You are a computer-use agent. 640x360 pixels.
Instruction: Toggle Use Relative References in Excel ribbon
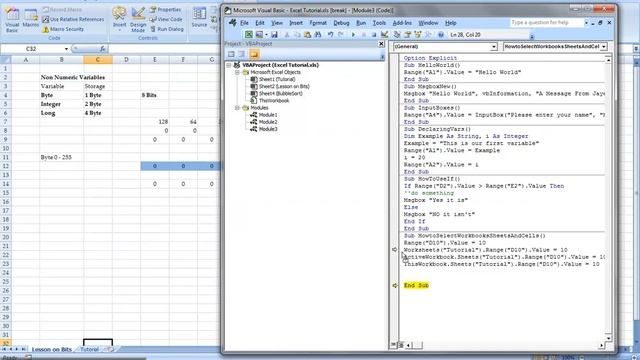tap(73, 19)
